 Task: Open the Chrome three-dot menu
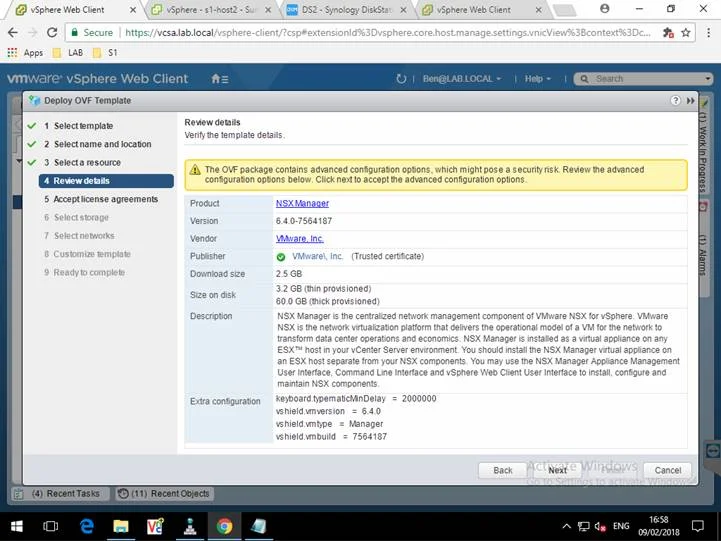click(708, 32)
